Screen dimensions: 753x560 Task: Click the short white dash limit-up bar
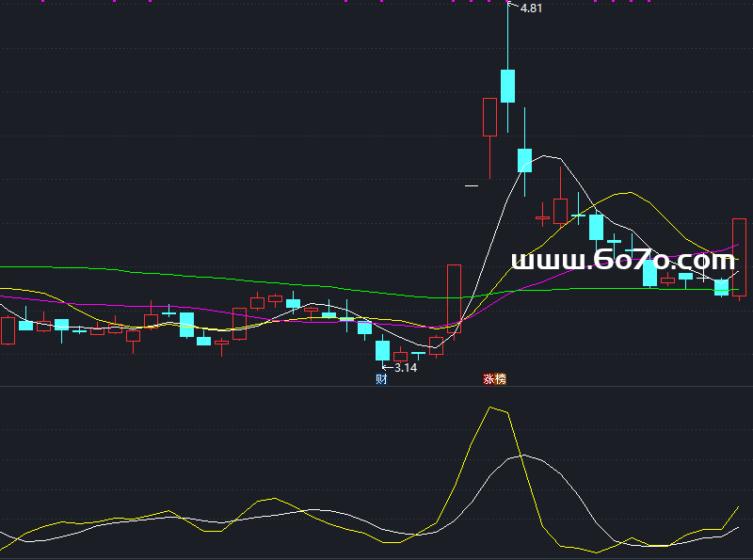click(x=472, y=186)
